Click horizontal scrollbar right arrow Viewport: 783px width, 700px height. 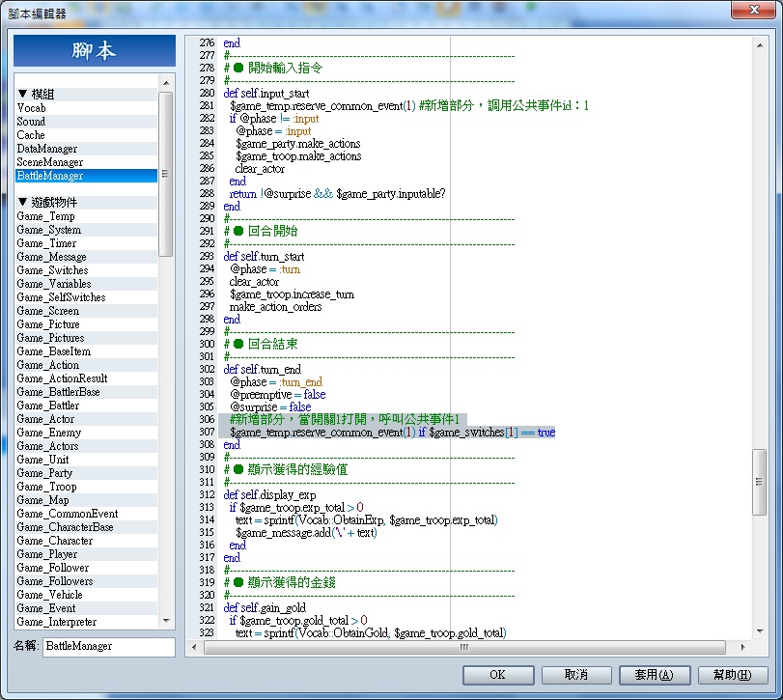point(742,647)
